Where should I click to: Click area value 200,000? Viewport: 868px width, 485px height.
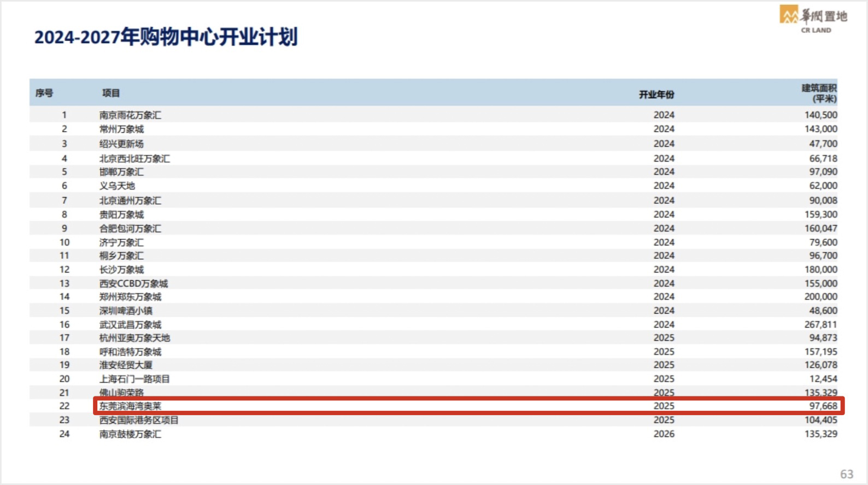(820, 297)
